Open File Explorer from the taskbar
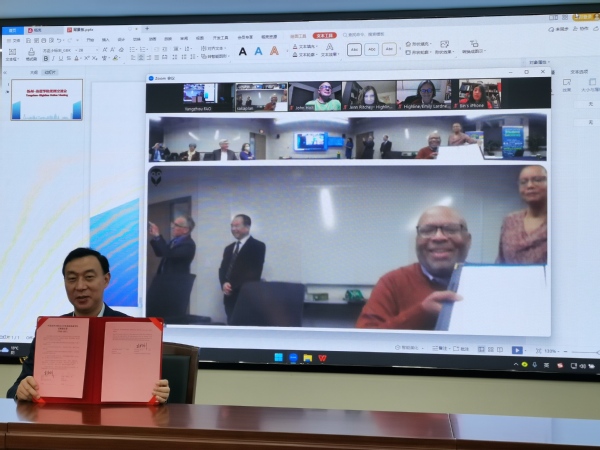600x450 pixels. point(307,357)
